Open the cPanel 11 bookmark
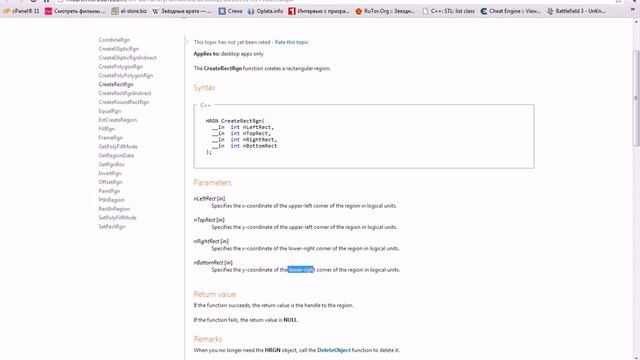Image resolution: width=640 pixels, height=360 pixels. coord(21,11)
